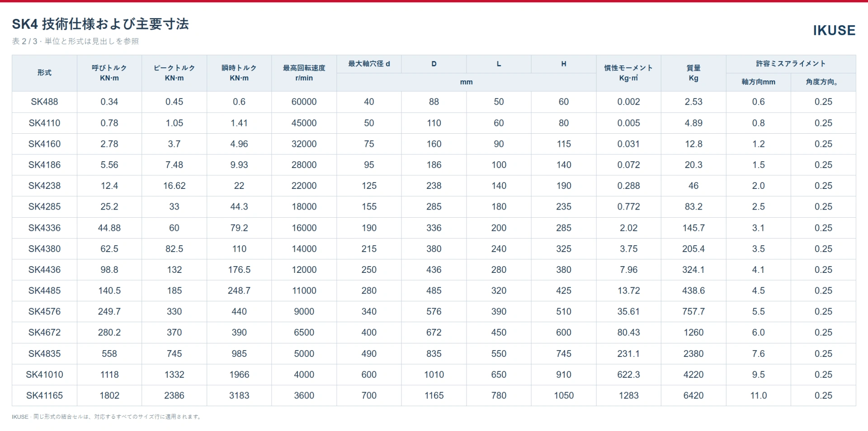Click the 44.88 nominal torque value
Image resolution: width=868 pixels, height=431 pixels.
pyautogui.click(x=109, y=228)
